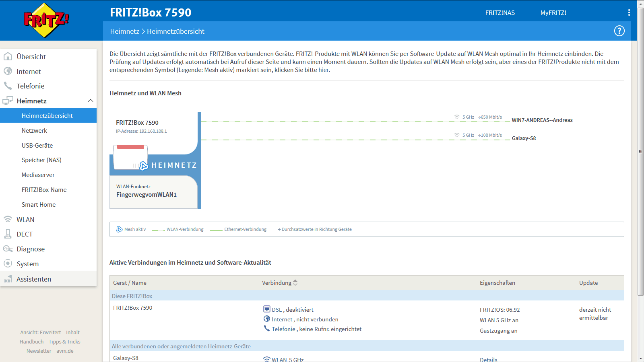Click the DSL status icon
This screenshot has width=644, height=362.
coord(267,309)
